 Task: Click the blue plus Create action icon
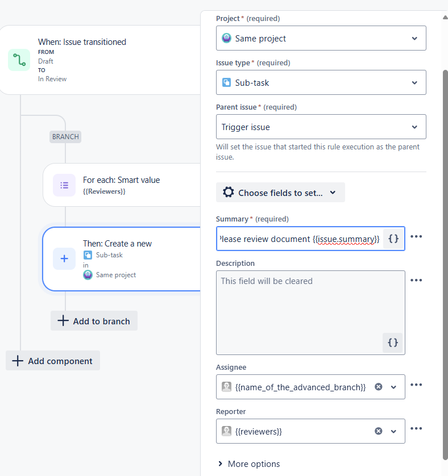click(x=64, y=258)
